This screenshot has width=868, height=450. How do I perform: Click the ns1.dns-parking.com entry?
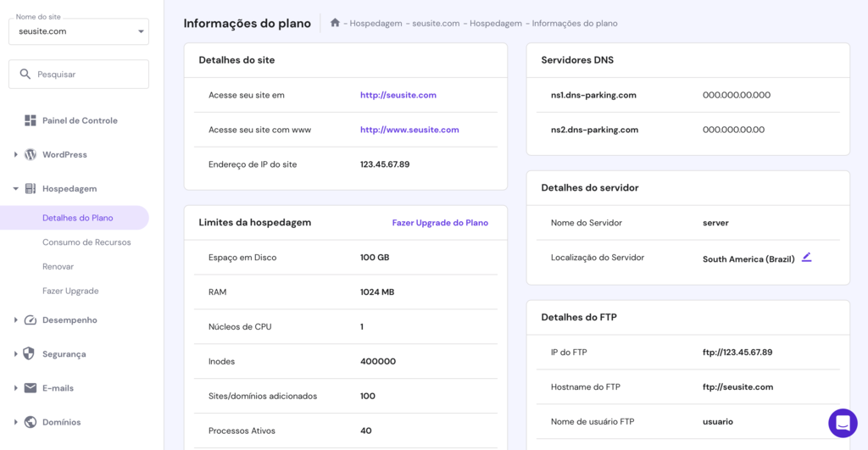click(593, 95)
